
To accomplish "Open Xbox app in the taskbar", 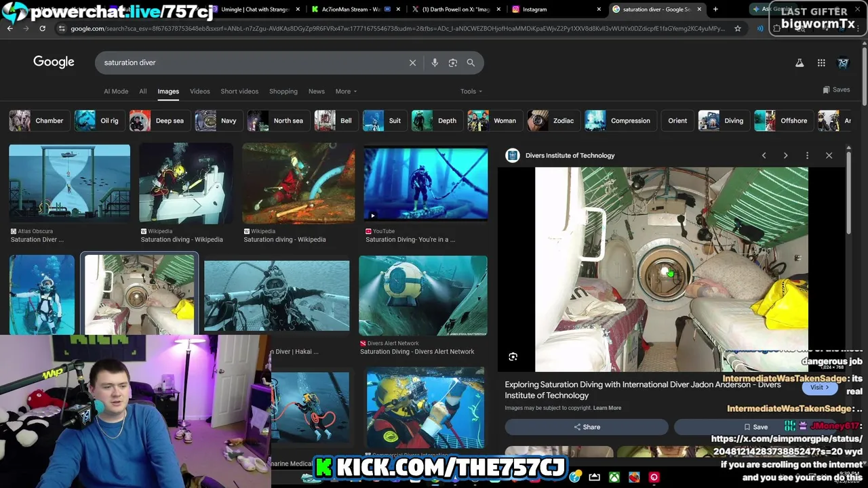I will (x=614, y=477).
